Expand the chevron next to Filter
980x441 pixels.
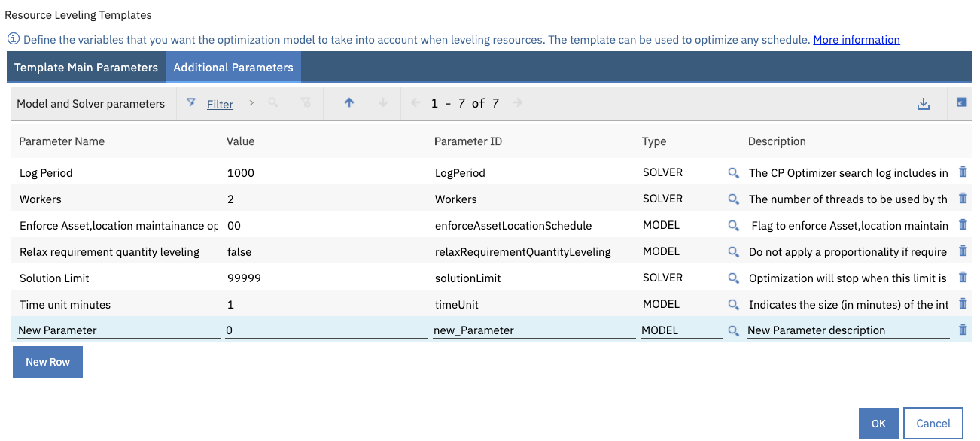pos(250,103)
